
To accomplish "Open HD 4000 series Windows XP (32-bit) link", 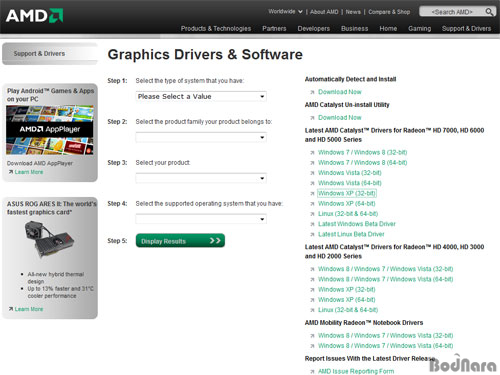I will pyautogui.click(x=347, y=290).
